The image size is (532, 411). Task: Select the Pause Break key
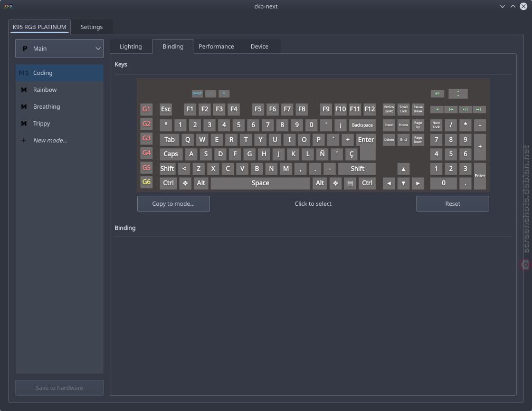(418, 109)
